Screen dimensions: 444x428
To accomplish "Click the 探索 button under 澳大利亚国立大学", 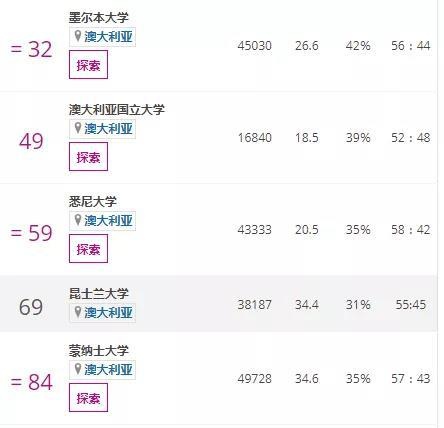I will click(88, 157).
